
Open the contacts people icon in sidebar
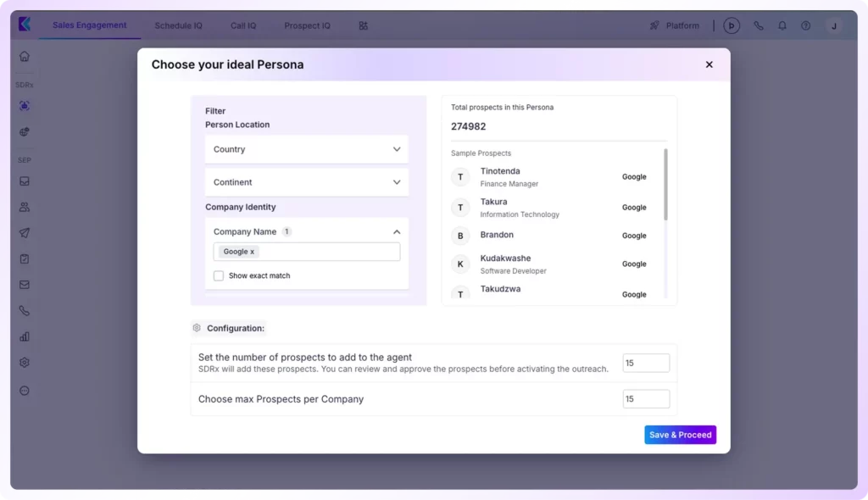click(x=25, y=207)
